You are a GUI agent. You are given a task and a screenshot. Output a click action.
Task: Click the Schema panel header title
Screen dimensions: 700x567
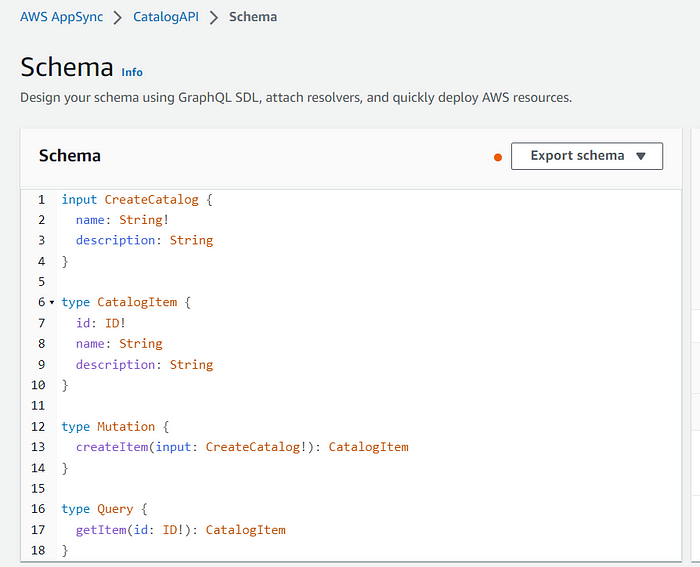(70, 156)
